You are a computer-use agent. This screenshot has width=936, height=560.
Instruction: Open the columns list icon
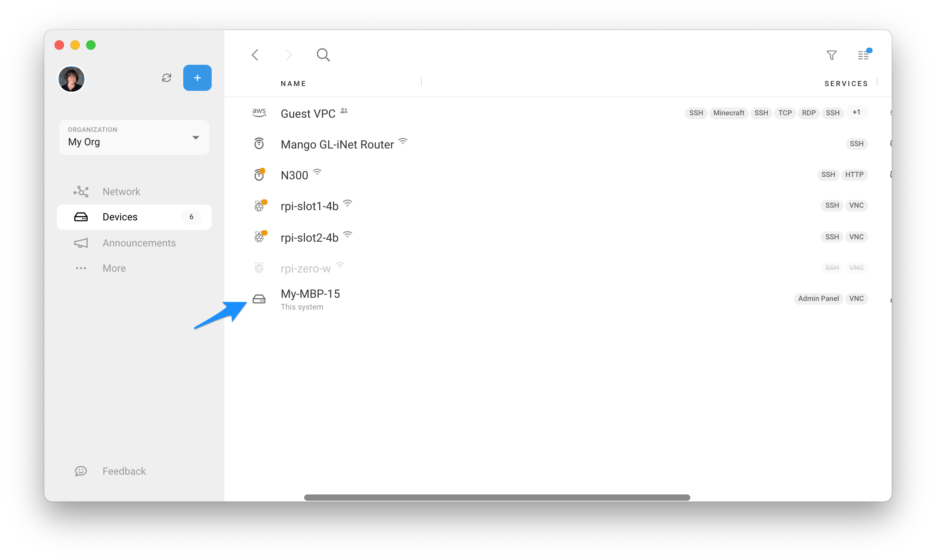(x=864, y=55)
